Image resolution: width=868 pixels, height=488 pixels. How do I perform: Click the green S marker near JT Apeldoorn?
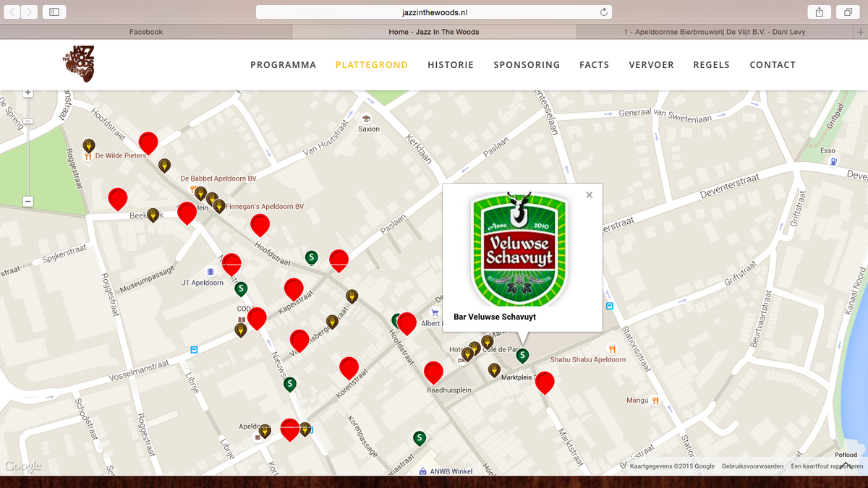click(x=241, y=289)
